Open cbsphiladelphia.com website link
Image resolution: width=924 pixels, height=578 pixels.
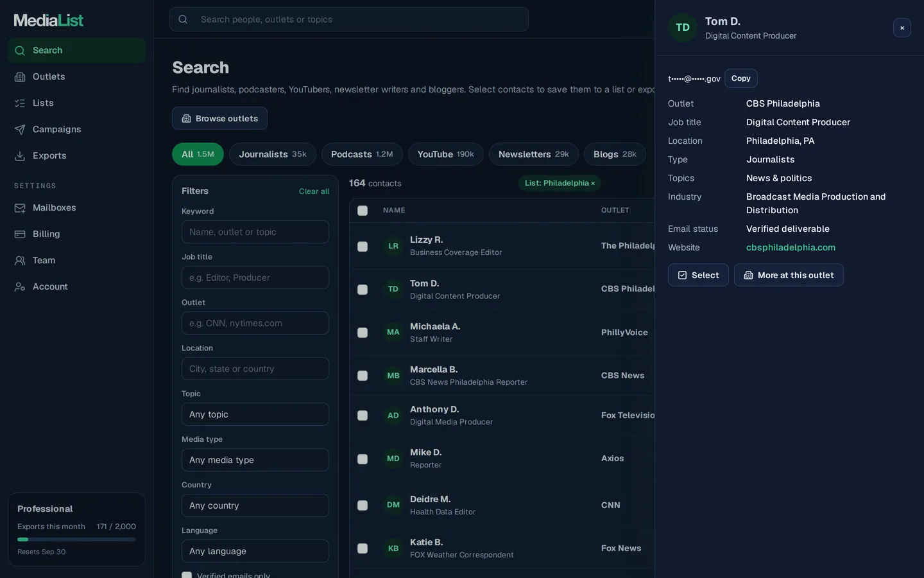click(791, 247)
